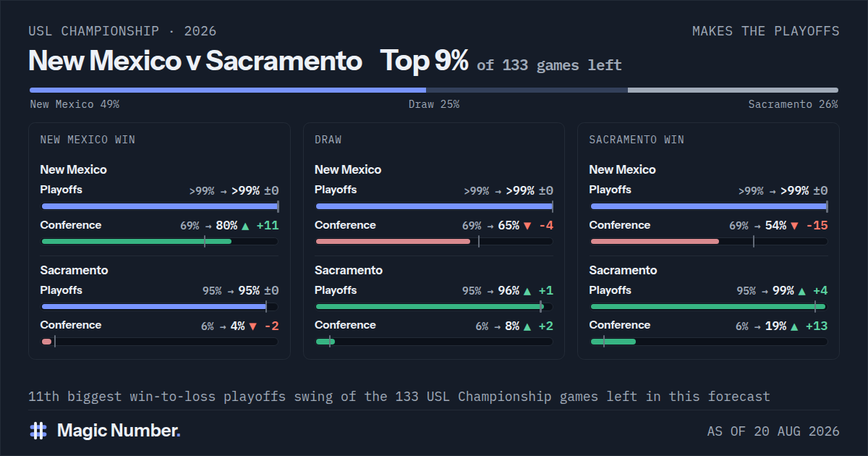
Task: Click the Sacramento 26% grey bar segment
Action: click(x=733, y=90)
